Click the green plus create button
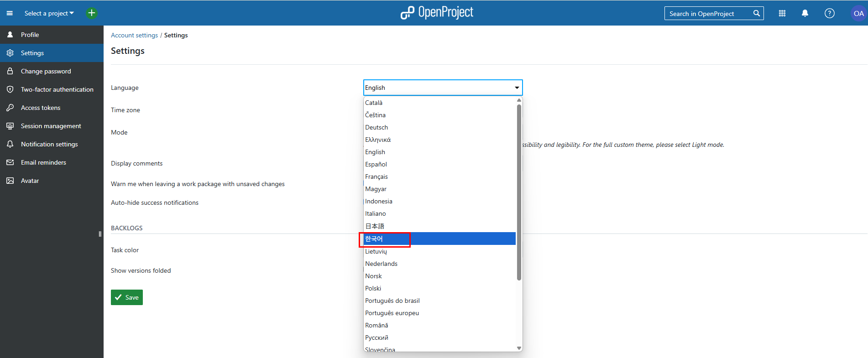This screenshot has width=868, height=358. pyautogui.click(x=92, y=13)
